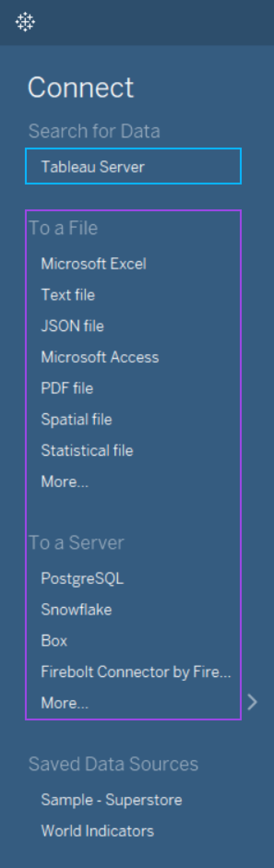Choose Firebolt Connector by Firebolt
Viewport: 274px width, 868px height.
tap(136, 672)
